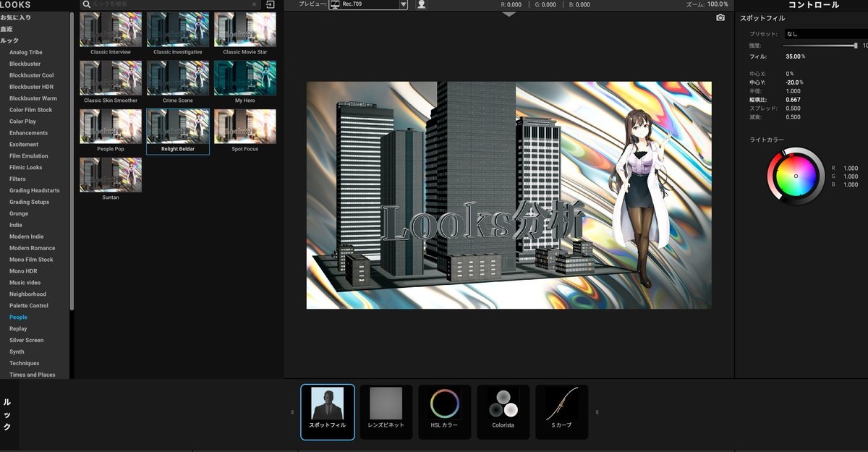868x452 pixels.
Task: Click the ルックを検索 search field
Action: coord(170,4)
